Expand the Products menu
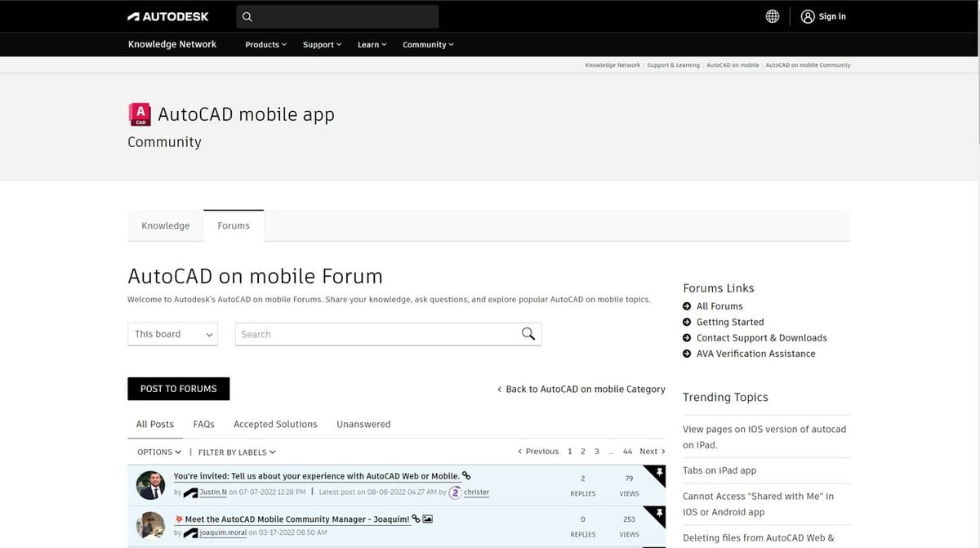 pyautogui.click(x=265, y=45)
